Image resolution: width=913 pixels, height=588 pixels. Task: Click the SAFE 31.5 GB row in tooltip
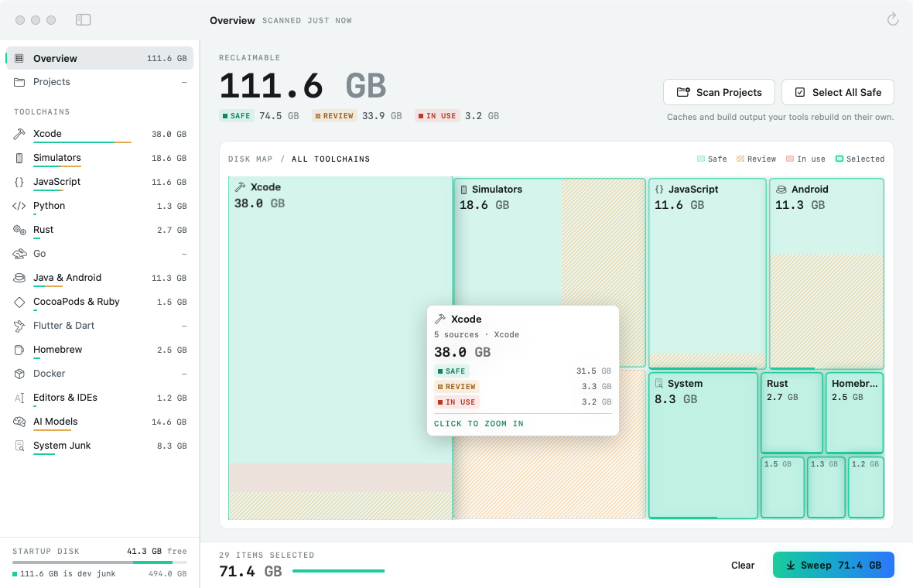[523, 371]
